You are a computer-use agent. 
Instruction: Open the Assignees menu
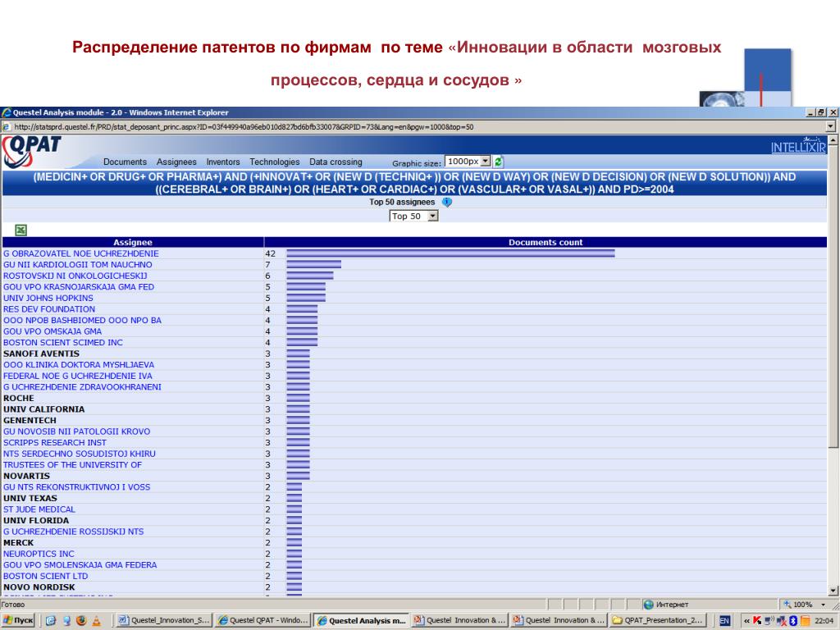pos(176,162)
